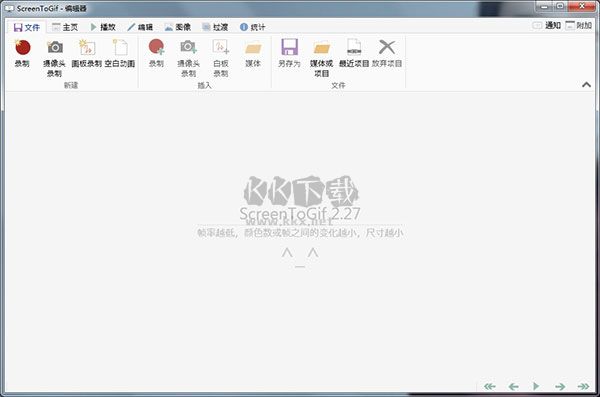Maximize the ScreenToGif editor window
The height and width of the screenshot is (397, 600).
(x=560, y=6)
